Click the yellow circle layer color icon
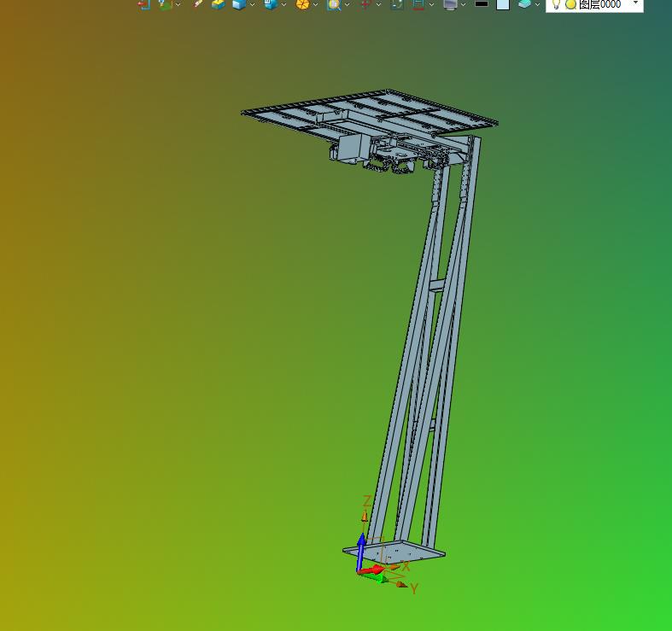This screenshot has width=672, height=631. (x=570, y=5)
